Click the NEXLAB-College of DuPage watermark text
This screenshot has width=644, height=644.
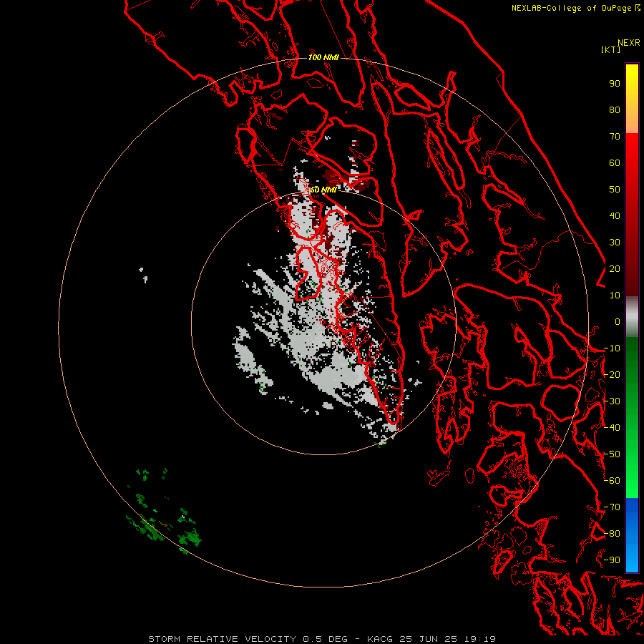(575, 8)
